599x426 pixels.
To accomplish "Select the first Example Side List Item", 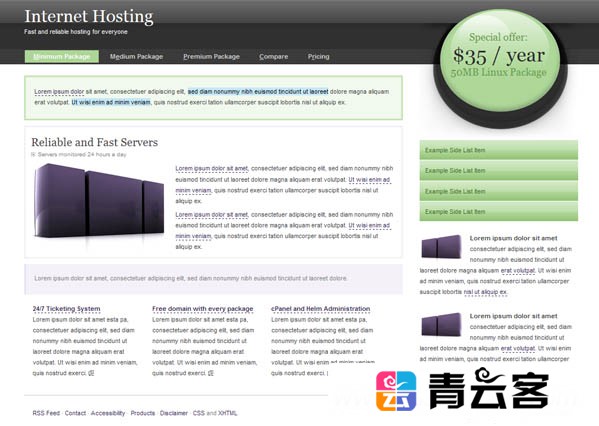I will (x=499, y=150).
